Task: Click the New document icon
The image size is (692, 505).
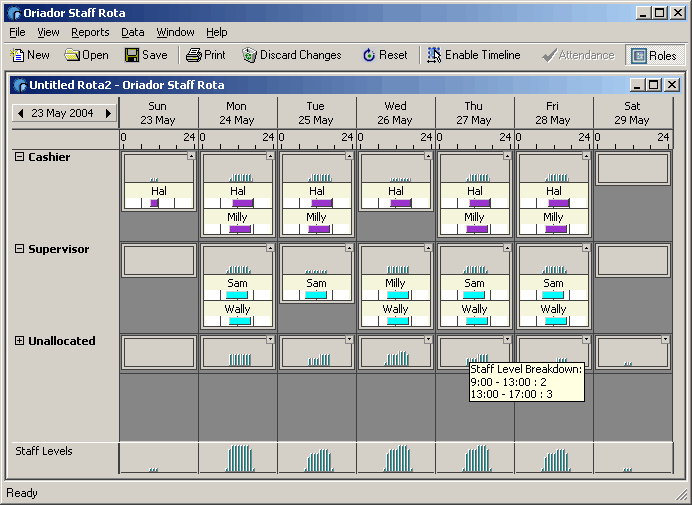Action: (x=17, y=55)
